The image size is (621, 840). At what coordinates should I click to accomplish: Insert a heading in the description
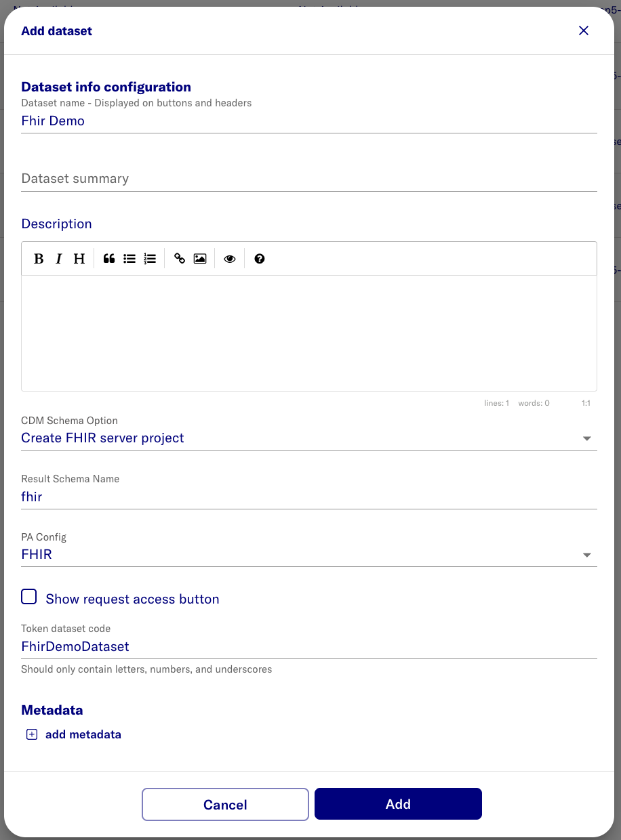tap(79, 258)
